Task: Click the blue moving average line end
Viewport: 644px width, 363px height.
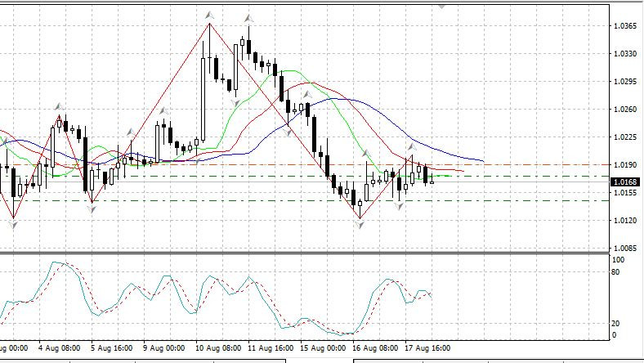Action: coord(482,160)
